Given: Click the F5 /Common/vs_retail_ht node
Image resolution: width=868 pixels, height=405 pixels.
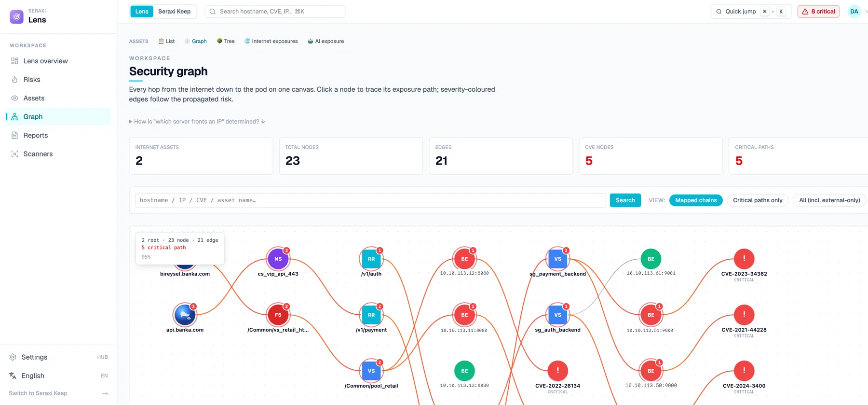Looking at the screenshot, I should pyautogui.click(x=278, y=315).
